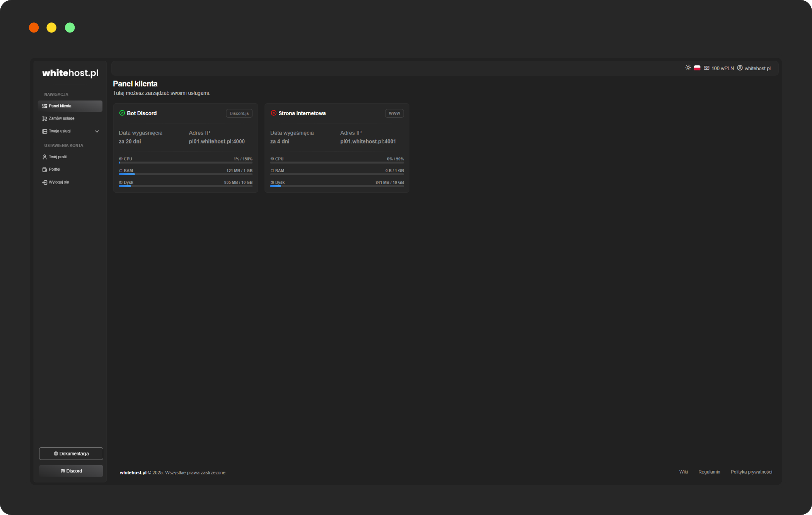Click the Discord.js tag badge
Screen dimensions: 812x515
coord(239,113)
